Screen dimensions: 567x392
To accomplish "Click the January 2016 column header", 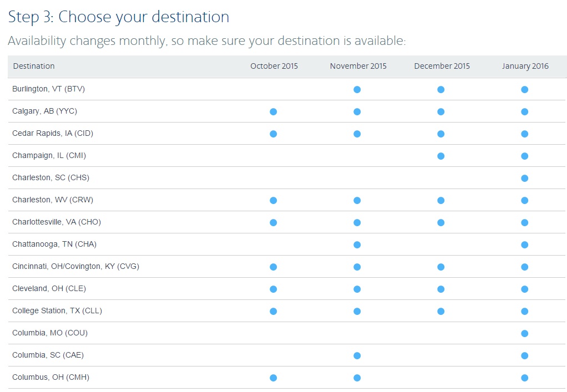I will click(525, 66).
